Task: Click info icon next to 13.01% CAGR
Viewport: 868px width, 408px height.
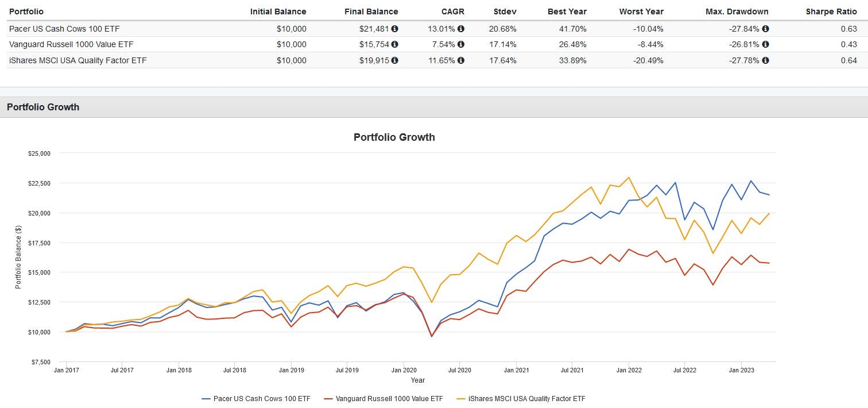Action: pyautogui.click(x=461, y=29)
